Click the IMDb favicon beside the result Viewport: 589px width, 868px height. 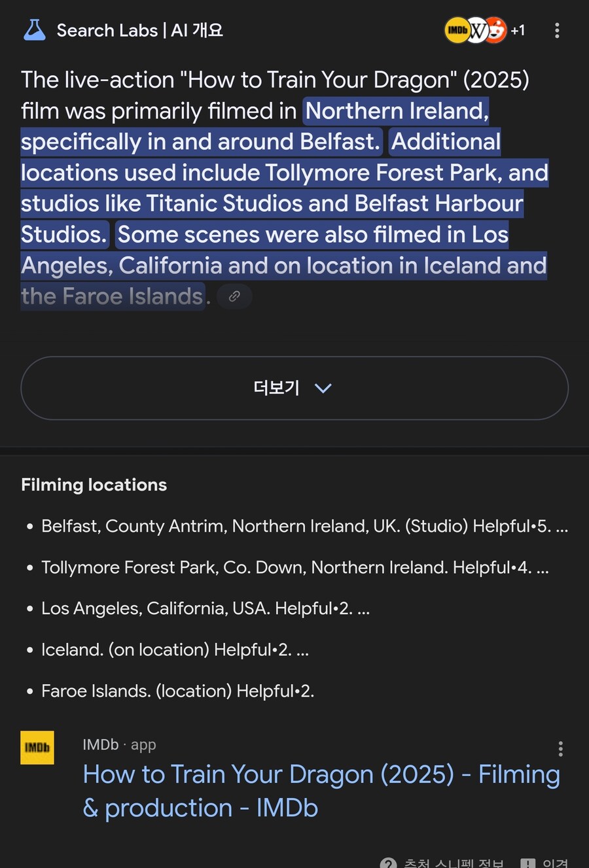(37, 748)
